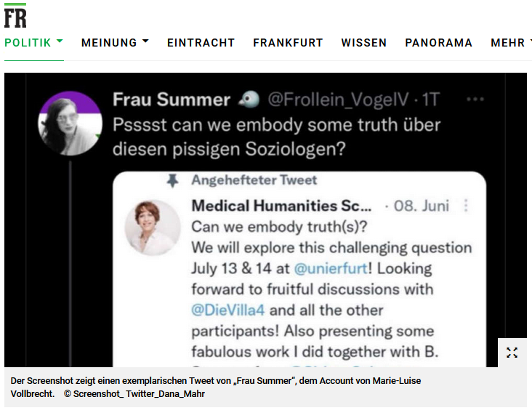This screenshot has height=413, width=532.
Task: Click the @unierfurt mention link
Action: 331,269
